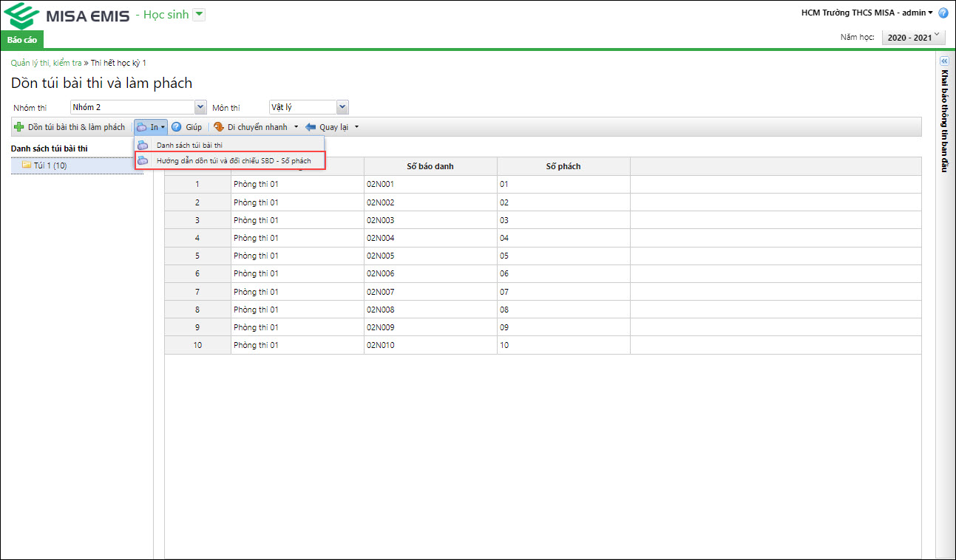The image size is (956, 560).
Task: Choose Danh sách túi bài thi print option
Action: (x=189, y=146)
